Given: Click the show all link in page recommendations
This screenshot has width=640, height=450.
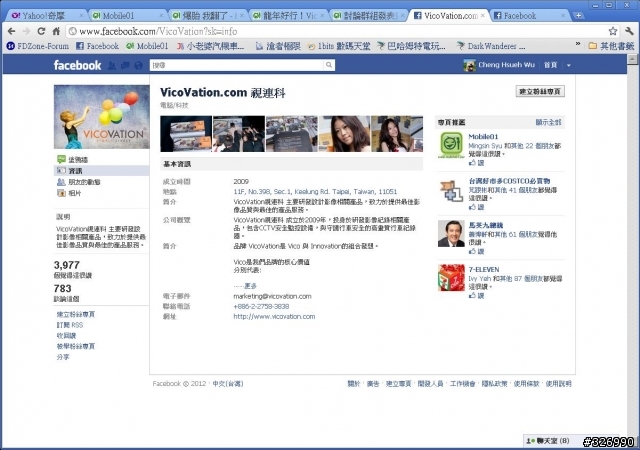Looking at the screenshot, I should pyautogui.click(x=549, y=122).
